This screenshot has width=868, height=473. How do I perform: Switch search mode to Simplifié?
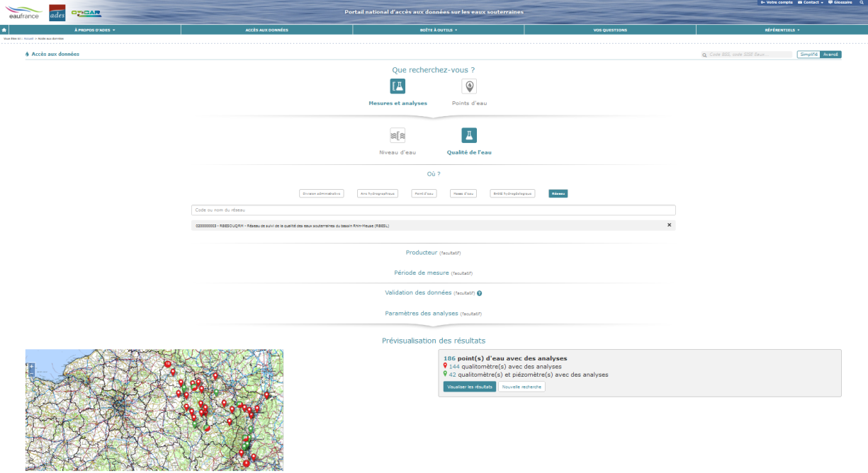tap(808, 55)
